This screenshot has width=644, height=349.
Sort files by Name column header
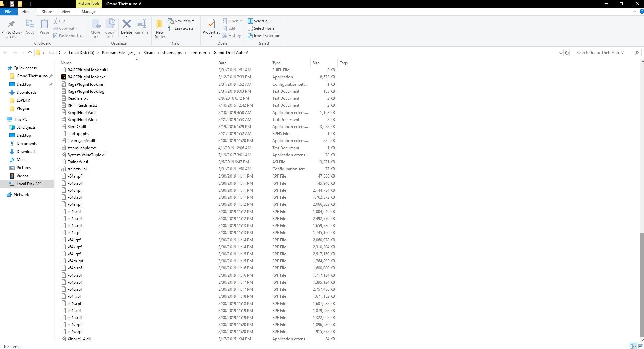pyautogui.click(x=137, y=63)
